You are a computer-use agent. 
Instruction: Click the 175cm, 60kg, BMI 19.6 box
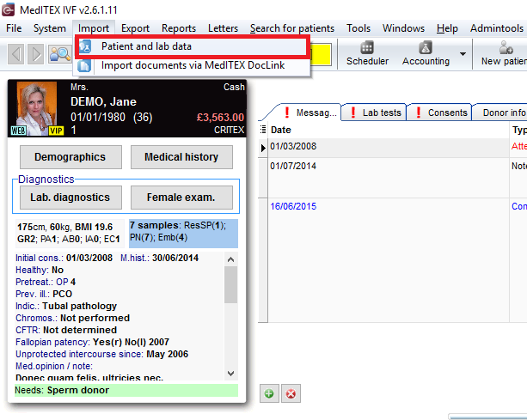tap(70, 233)
